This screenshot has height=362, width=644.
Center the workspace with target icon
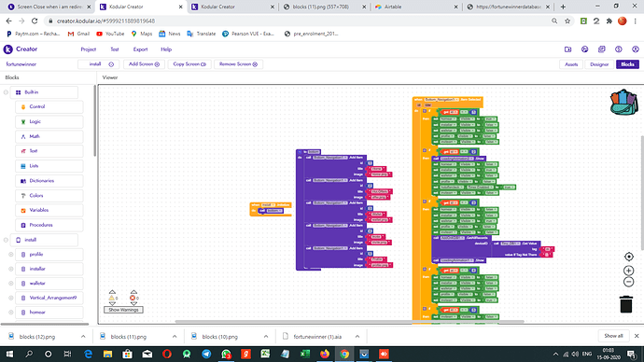pos(628,257)
